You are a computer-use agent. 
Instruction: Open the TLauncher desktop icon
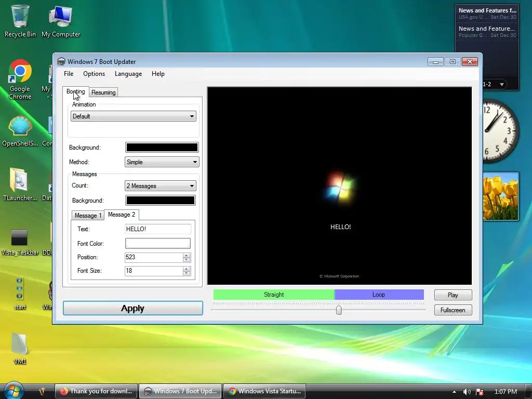[x=20, y=184]
